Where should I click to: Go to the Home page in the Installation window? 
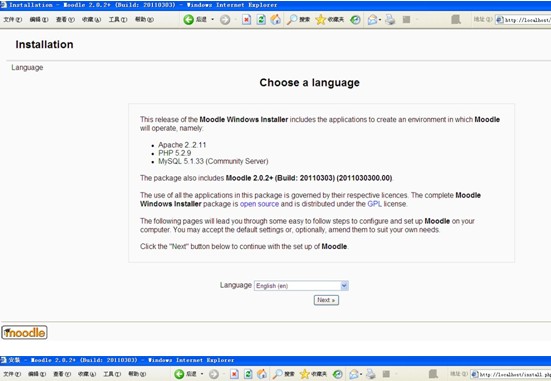point(276,19)
